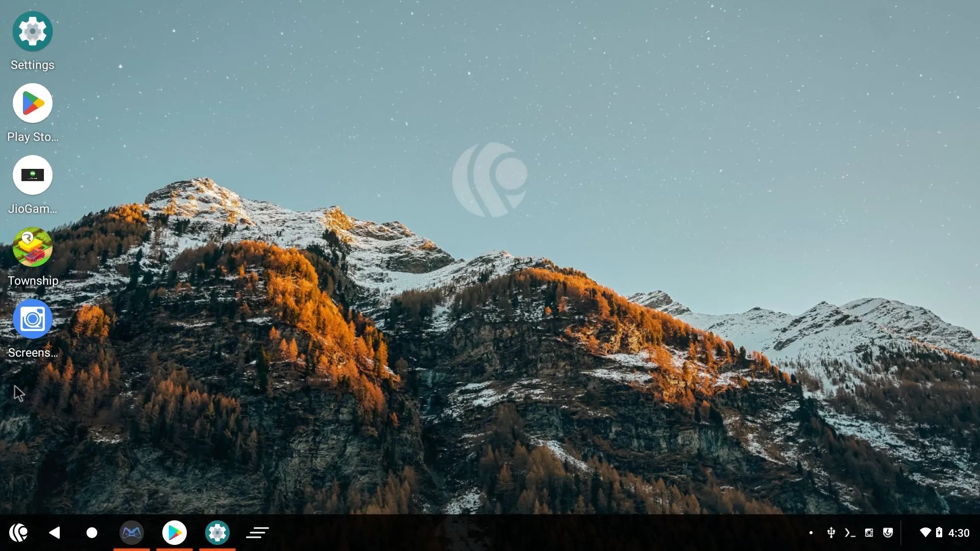Launch the Township game icon
Image resolution: width=980 pixels, height=551 pixels.
(32, 247)
